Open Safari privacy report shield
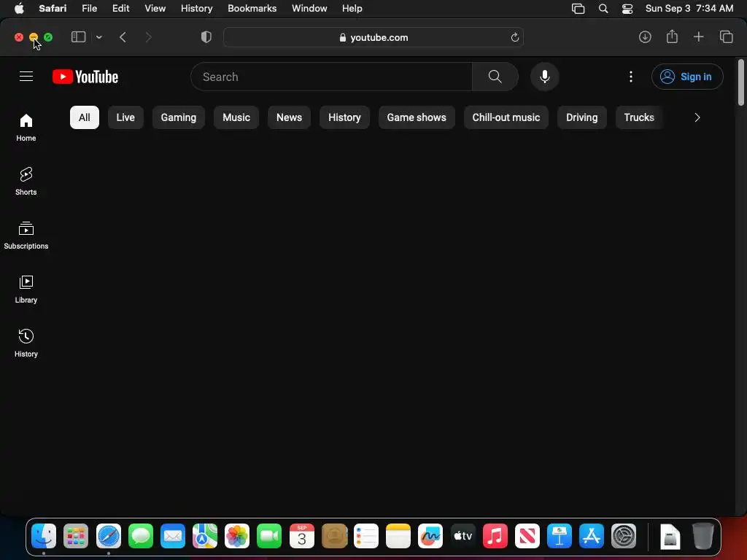 tap(206, 37)
